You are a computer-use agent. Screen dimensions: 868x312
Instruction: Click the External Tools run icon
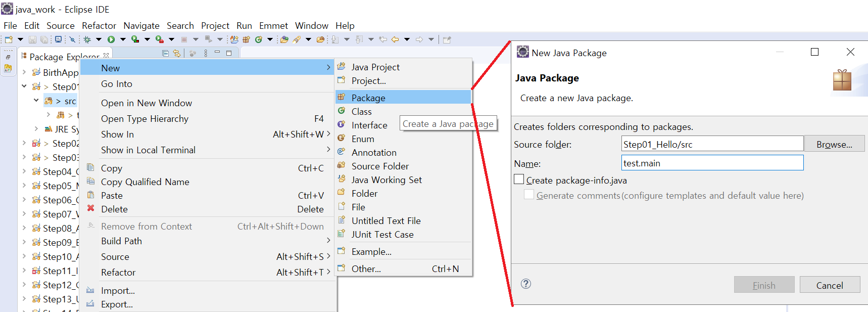(x=159, y=39)
